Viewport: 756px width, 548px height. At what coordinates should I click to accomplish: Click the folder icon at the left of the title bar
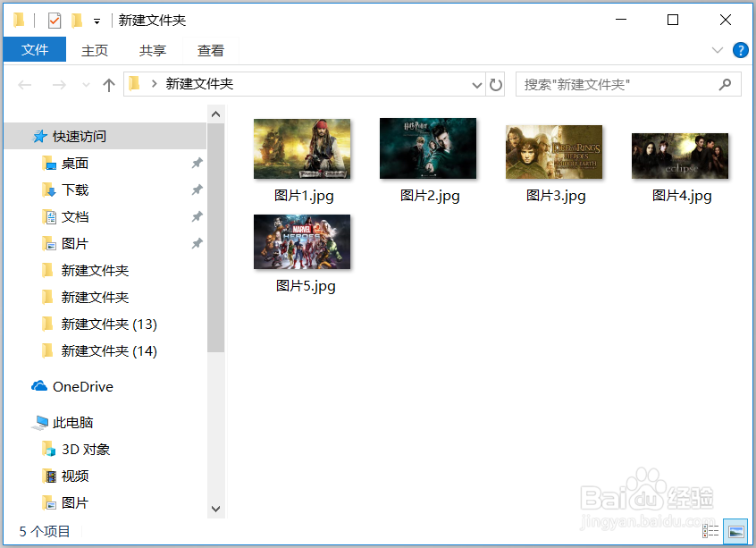[19, 21]
